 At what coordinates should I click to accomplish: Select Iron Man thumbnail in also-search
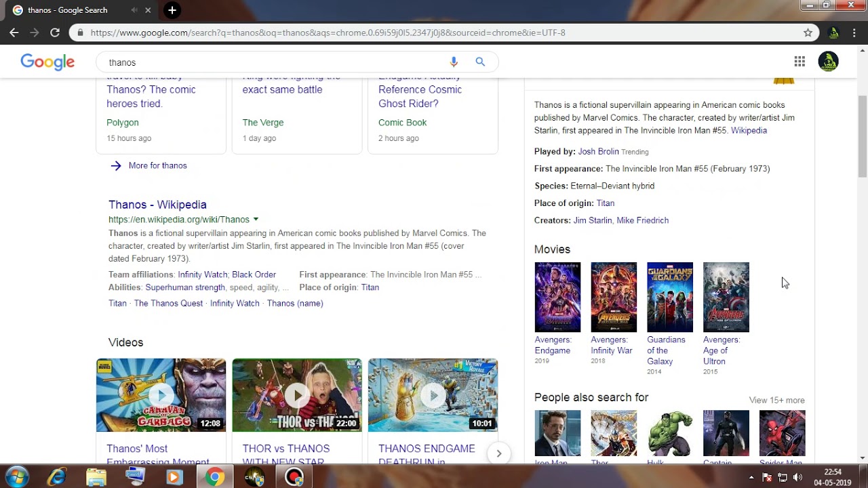click(x=557, y=433)
